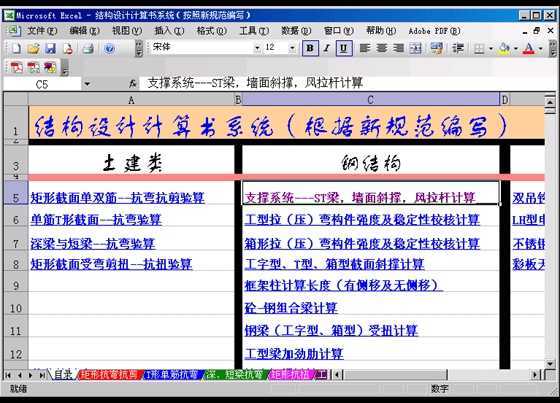Open the font size dropdown showing 12

click(x=292, y=48)
